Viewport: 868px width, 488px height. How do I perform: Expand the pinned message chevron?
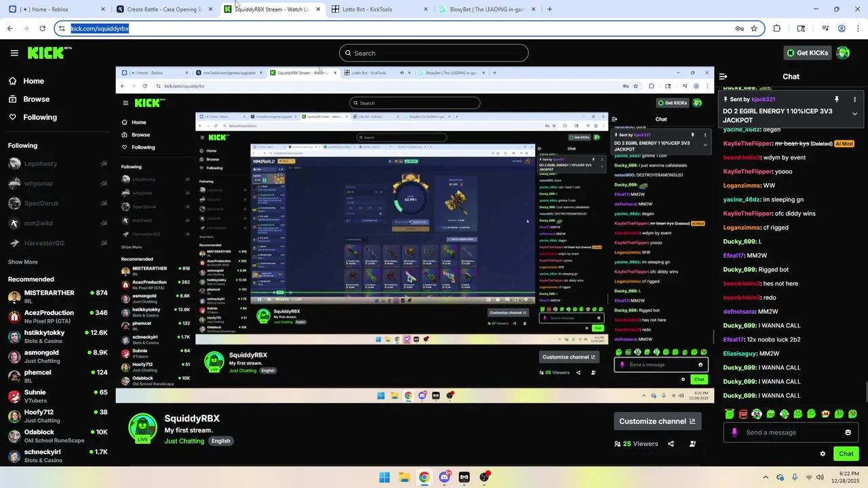pyautogui.click(x=854, y=114)
